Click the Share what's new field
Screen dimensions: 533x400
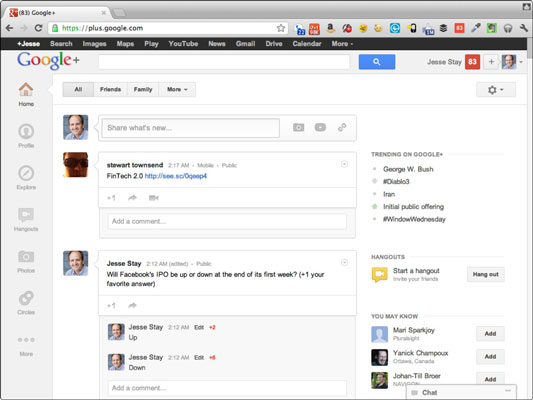tap(191, 128)
